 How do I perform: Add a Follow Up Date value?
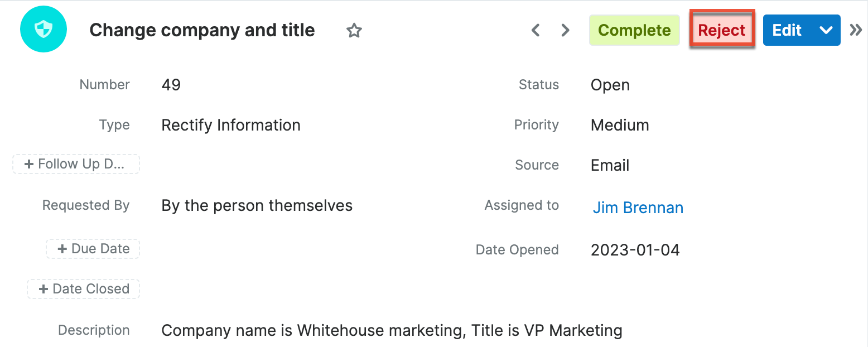tap(76, 164)
